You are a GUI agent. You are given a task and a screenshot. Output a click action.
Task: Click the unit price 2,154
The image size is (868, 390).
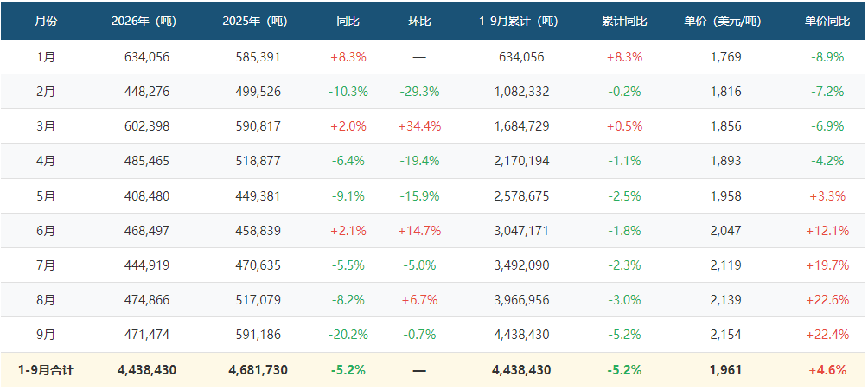[725, 336]
